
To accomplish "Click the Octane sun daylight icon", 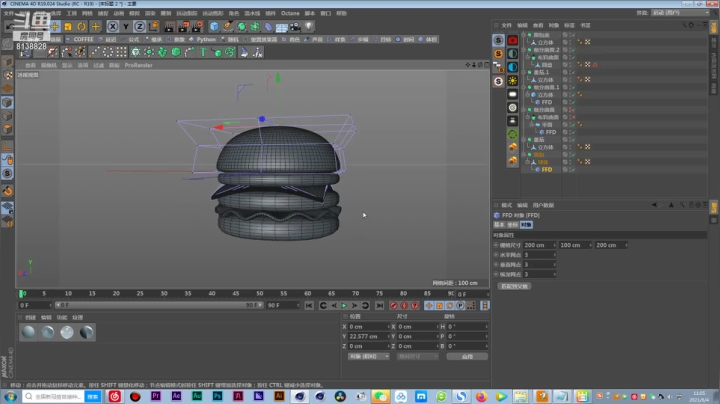I will point(512,81).
